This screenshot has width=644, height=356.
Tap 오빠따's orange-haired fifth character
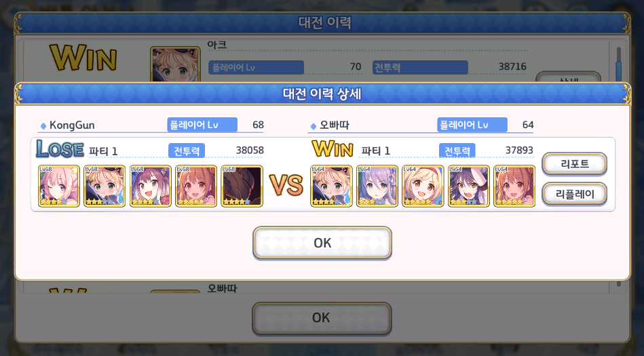coord(514,186)
